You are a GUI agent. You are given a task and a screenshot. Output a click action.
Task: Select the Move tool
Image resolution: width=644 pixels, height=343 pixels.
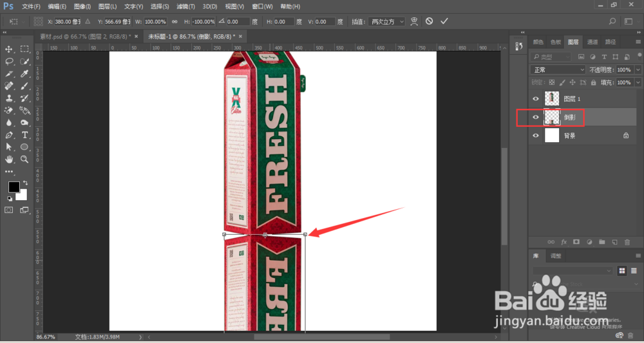pyautogui.click(x=8, y=50)
